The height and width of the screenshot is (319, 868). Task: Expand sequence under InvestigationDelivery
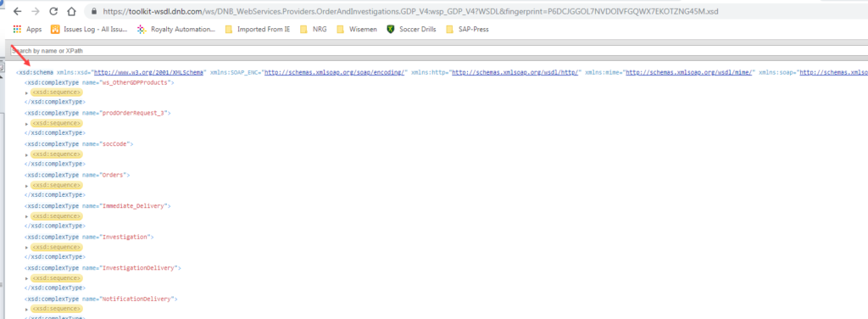[26, 279]
